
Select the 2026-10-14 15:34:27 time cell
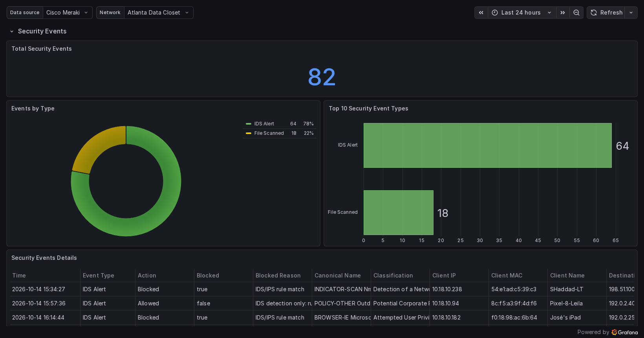pyautogui.click(x=45, y=289)
